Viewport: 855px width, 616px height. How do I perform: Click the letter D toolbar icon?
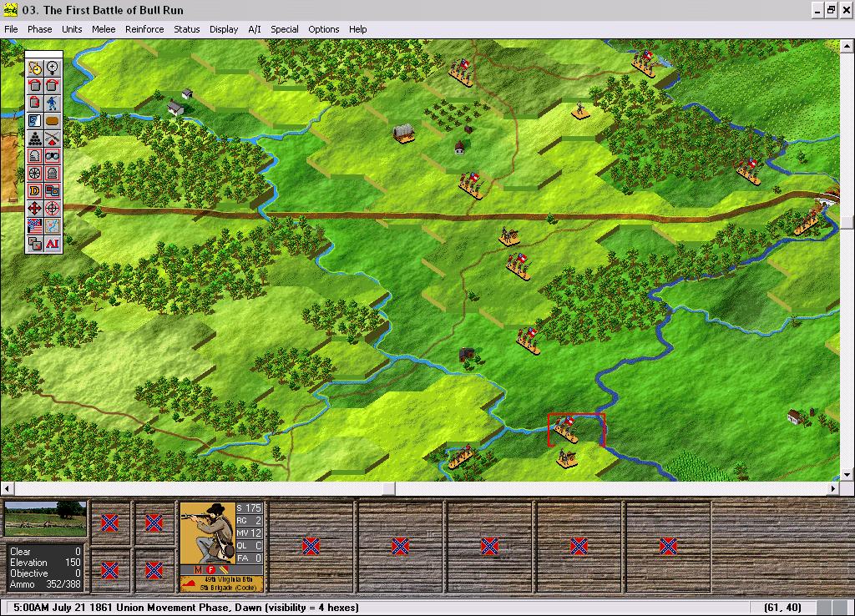point(35,191)
